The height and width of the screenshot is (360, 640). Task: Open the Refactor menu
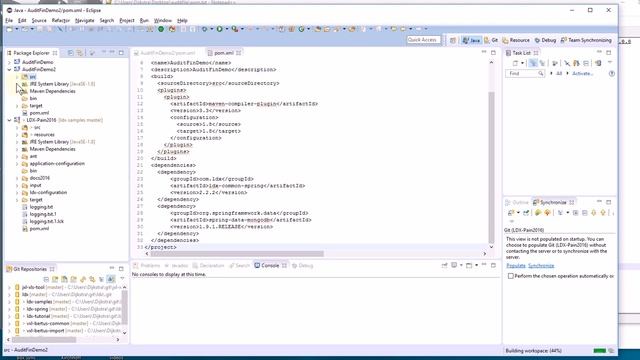pyautogui.click(x=61, y=20)
